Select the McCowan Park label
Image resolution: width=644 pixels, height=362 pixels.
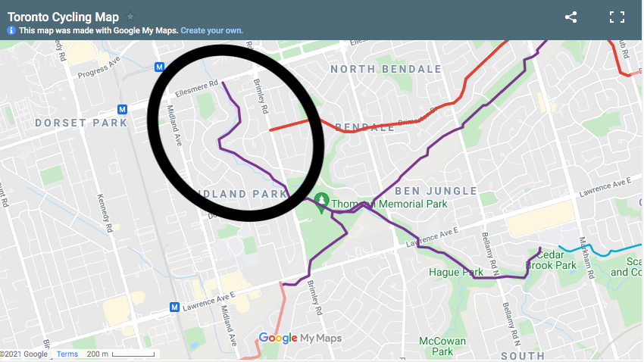(442, 346)
